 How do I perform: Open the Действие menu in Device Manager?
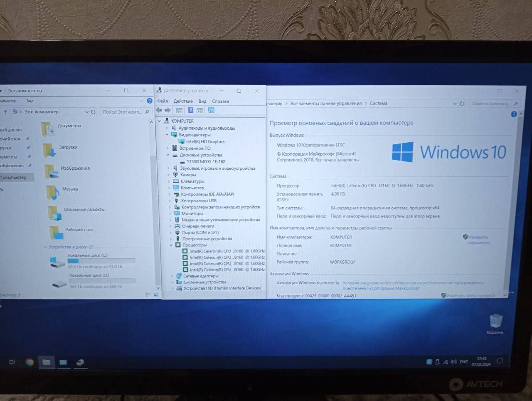point(183,101)
